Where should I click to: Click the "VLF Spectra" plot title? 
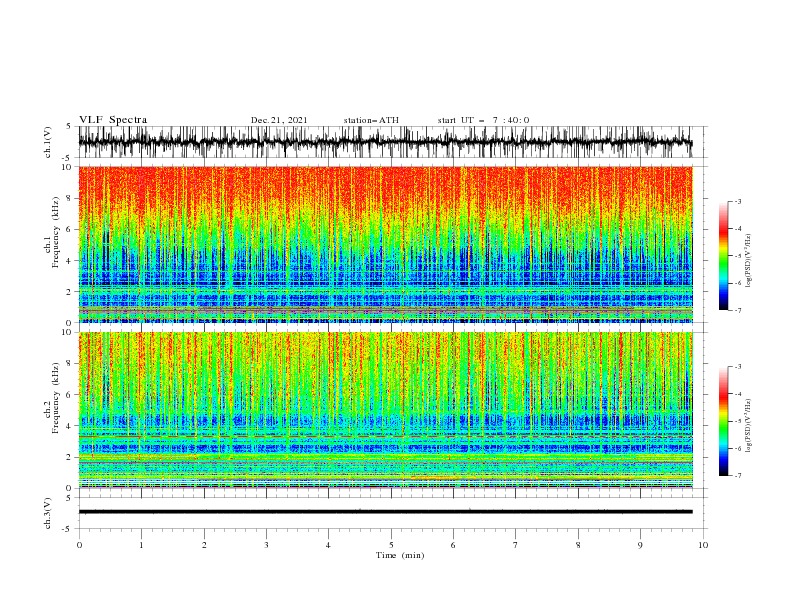click(113, 120)
